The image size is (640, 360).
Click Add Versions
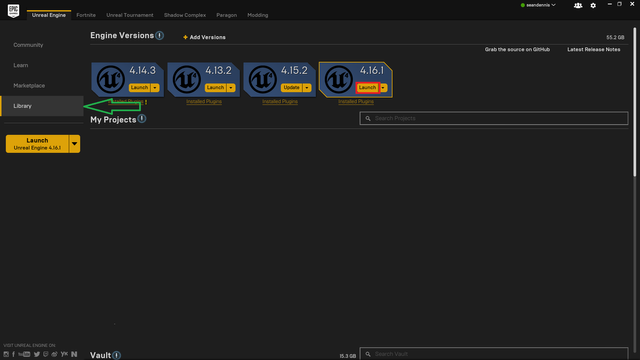point(204,37)
